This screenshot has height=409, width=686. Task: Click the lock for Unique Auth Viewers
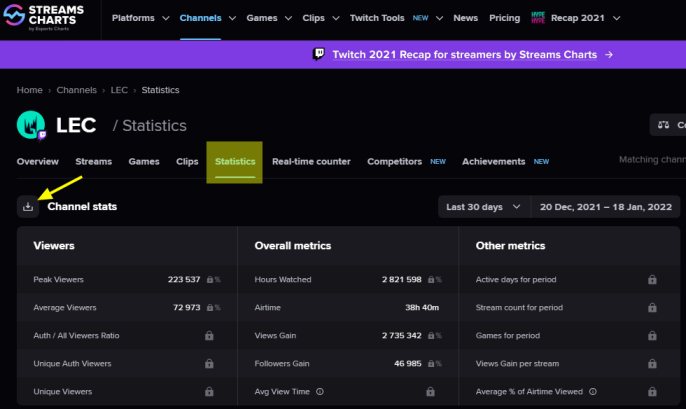pos(209,364)
